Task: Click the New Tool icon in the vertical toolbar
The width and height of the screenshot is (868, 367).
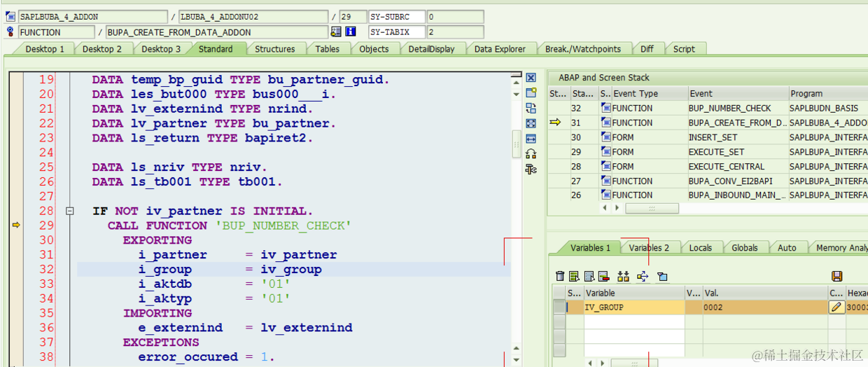Action: pos(531,92)
